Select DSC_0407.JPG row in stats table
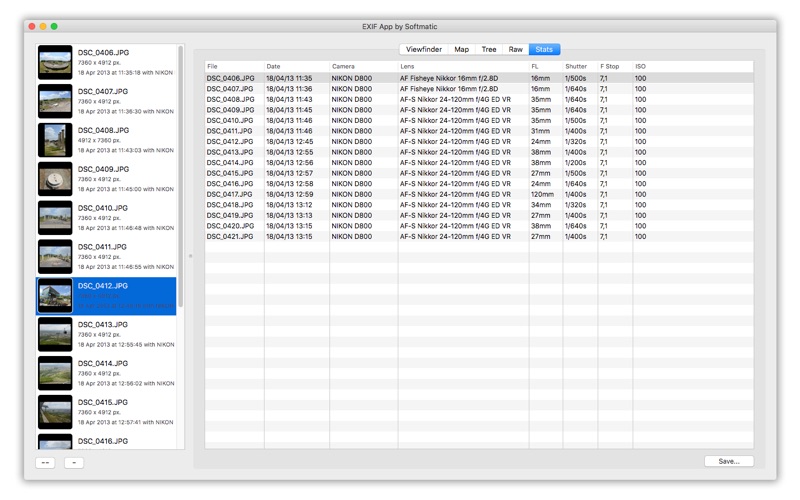 (479, 89)
